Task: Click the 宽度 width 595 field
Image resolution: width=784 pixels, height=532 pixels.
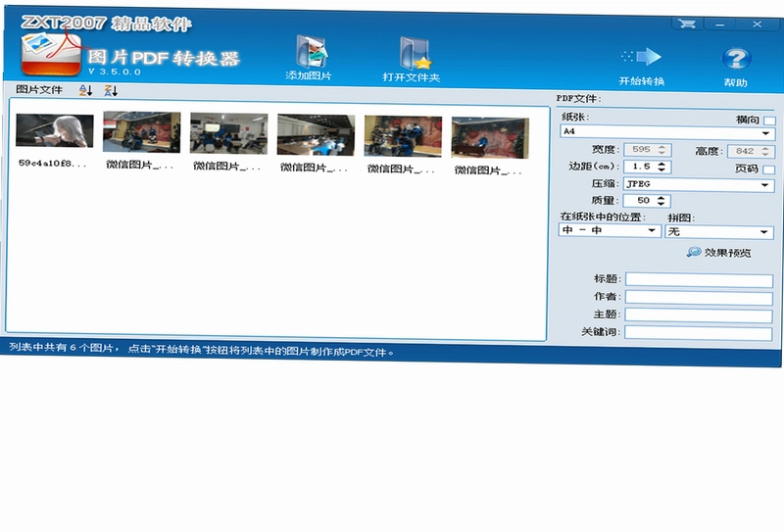Action: pos(647,150)
